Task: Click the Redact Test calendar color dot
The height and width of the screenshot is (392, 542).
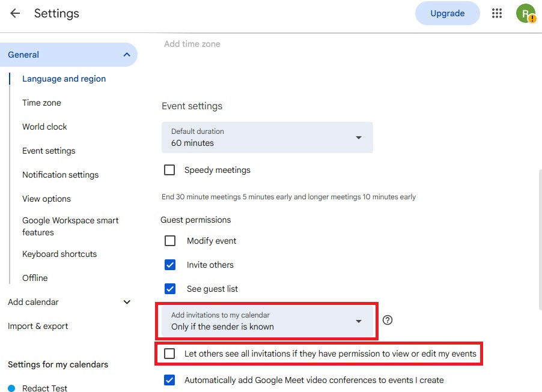Action: [11, 388]
